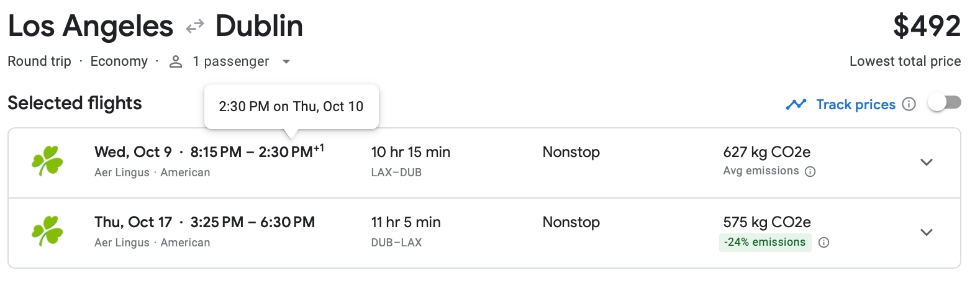Click the info icon beside Track prices
Image resolution: width=980 pixels, height=283 pixels.
click(909, 104)
